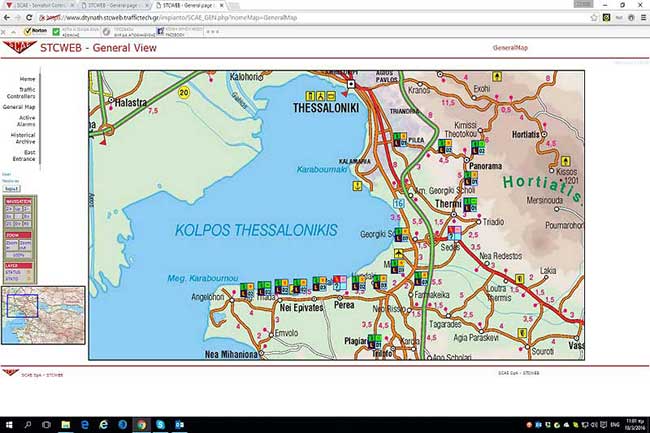
Task: Click the overview minimap thumbnail
Action: [x=44, y=315]
